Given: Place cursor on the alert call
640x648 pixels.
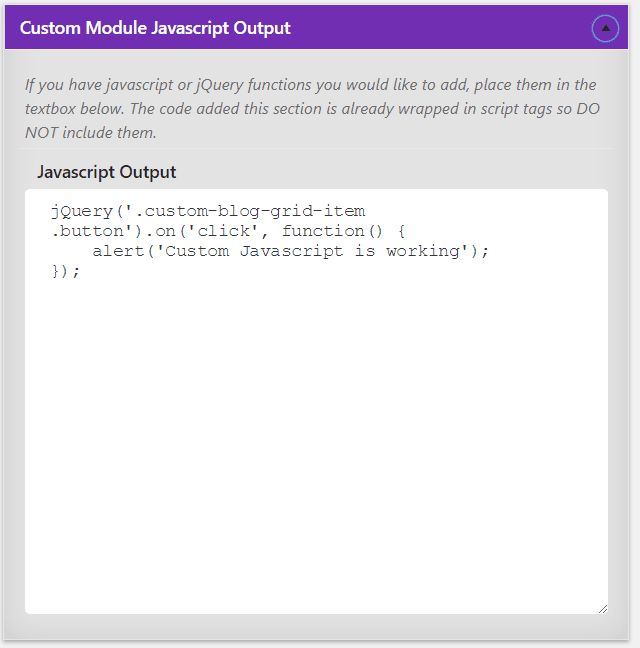Looking at the screenshot, I should [x=118, y=251].
